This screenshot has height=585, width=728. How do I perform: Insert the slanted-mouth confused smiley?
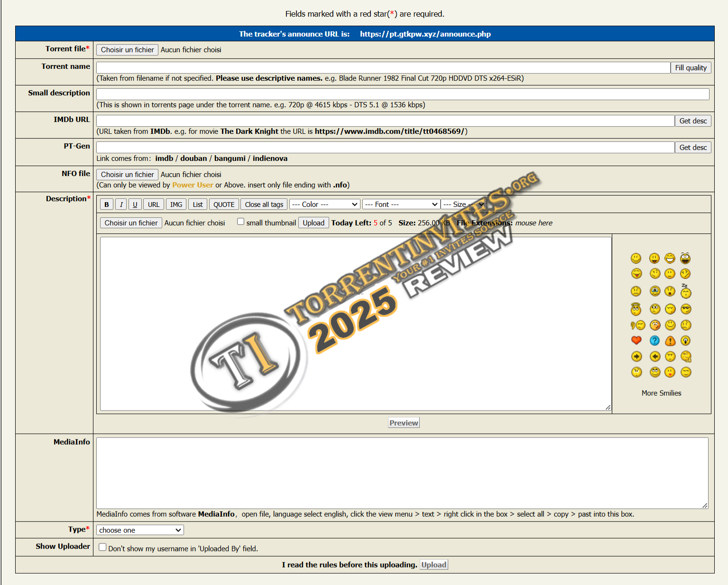pos(685,273)
